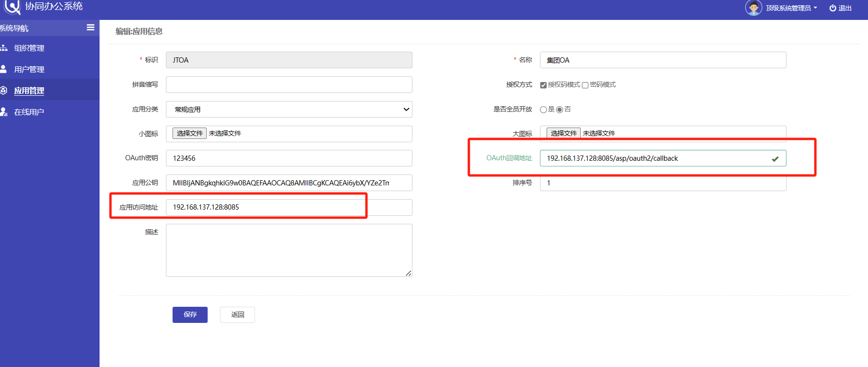The image size is (868, 367).
Task: Click the 应用访问地址 input field
Action: (289, 207)
